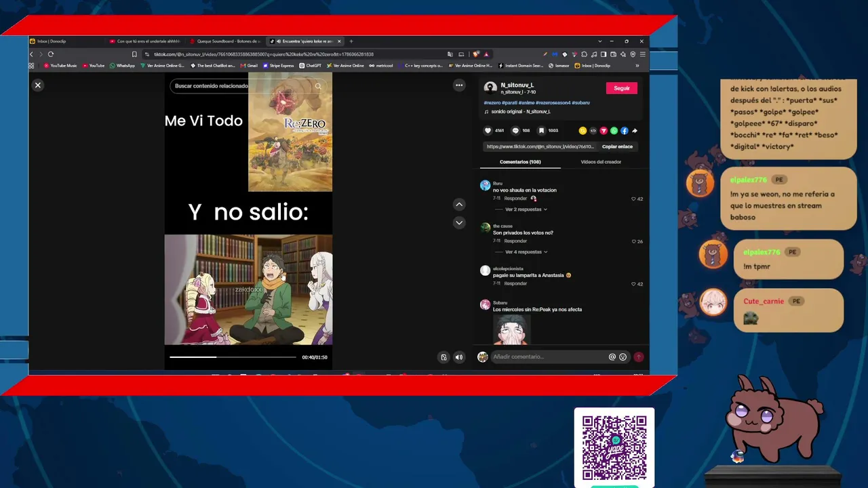Click the embed code icon

coord(593,131)
